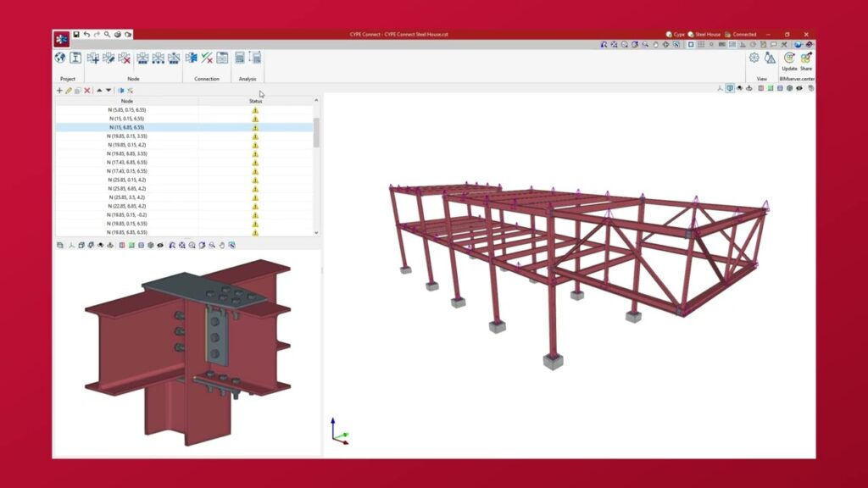Toggle the square selection mode icon in top toolbar
The width and height of the screenshot is (868, 488).
[x=690, y=44]
